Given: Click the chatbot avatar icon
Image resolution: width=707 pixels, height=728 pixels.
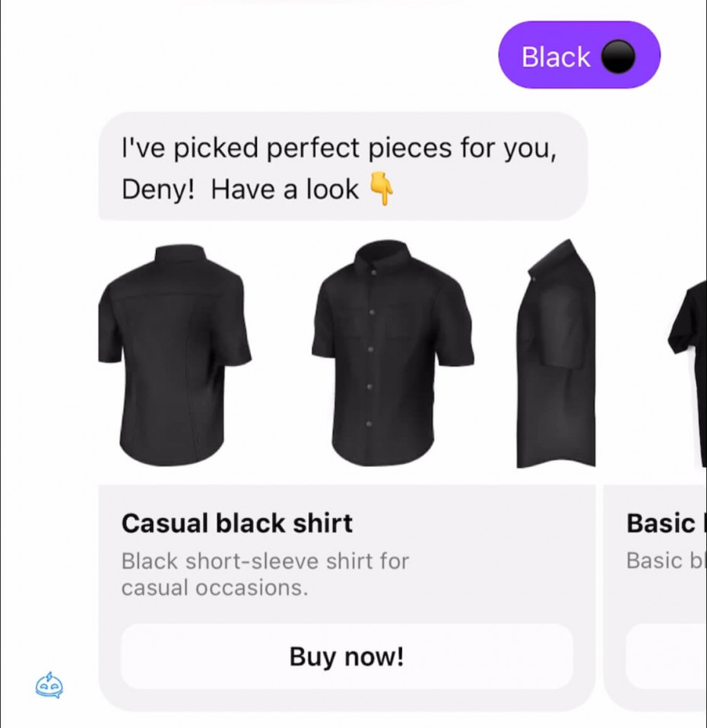Looking at the screenshot, I should click(x=49, y=685).
